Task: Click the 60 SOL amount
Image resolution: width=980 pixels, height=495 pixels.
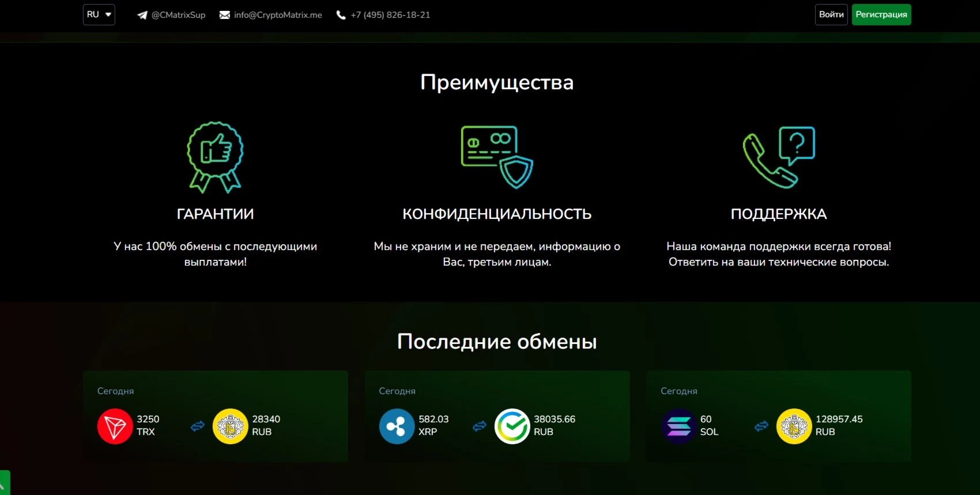Action: [x=709, y=425]
